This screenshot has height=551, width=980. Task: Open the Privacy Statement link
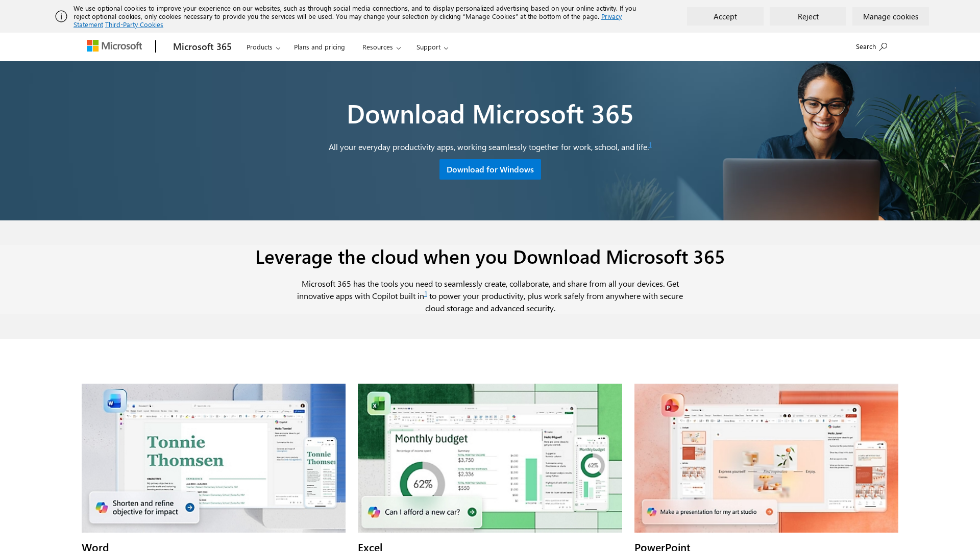click(611, 16)
